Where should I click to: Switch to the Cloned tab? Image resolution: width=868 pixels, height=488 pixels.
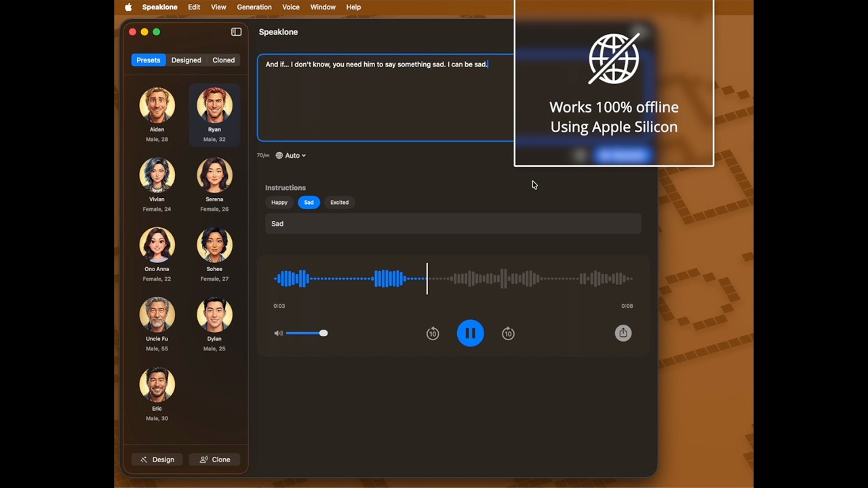point(224,60)
